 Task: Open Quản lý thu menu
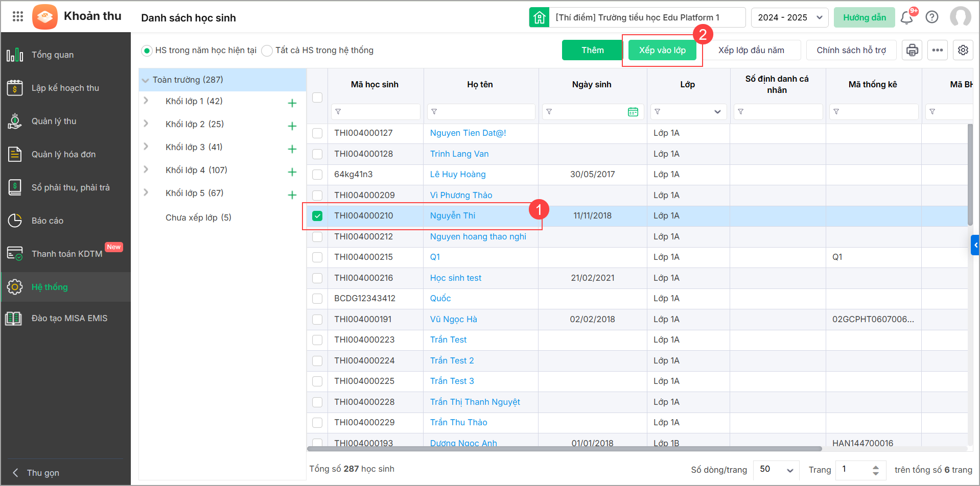[65, 121]
